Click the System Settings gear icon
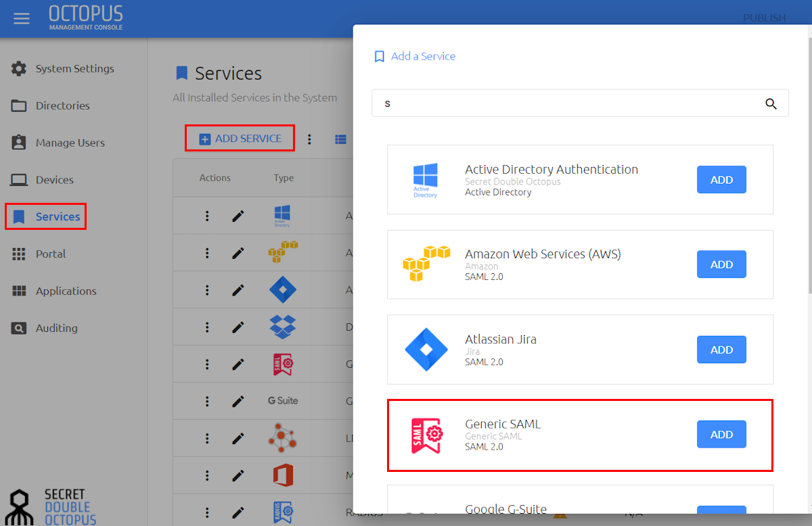 (x=19, y=68)
